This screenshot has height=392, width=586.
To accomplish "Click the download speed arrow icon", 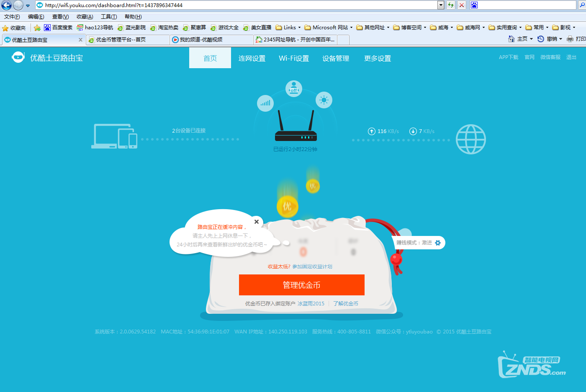I will coord(413,131).
